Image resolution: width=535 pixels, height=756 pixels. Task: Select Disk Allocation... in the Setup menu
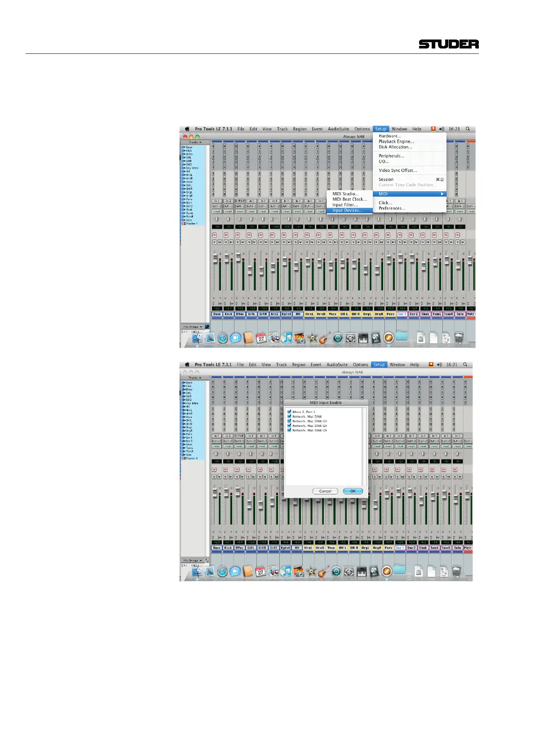[409, 147]
